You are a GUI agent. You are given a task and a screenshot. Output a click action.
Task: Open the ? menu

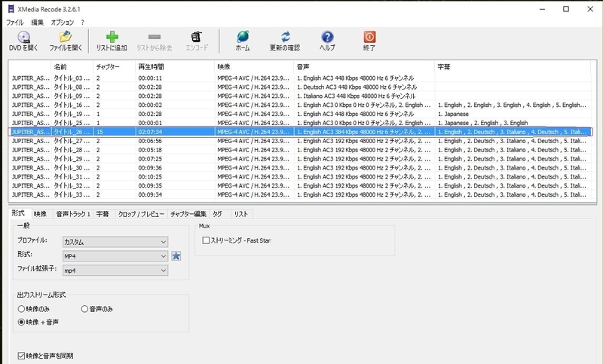click(82, 23)
